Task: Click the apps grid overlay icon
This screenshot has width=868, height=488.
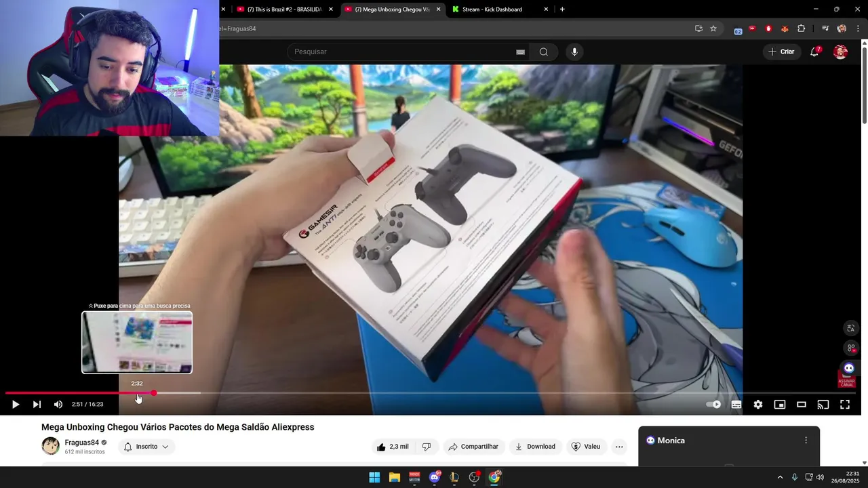Action: point(851,348)
